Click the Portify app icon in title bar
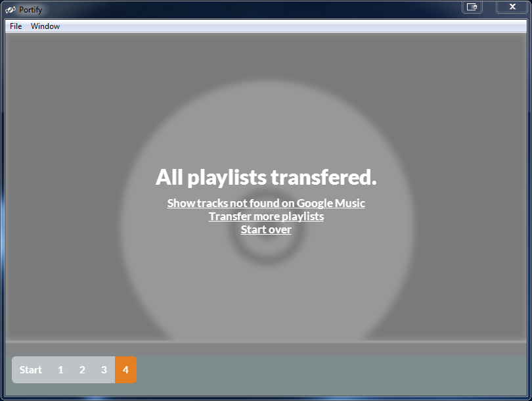 pyautogui.click(x=10, y=10)
